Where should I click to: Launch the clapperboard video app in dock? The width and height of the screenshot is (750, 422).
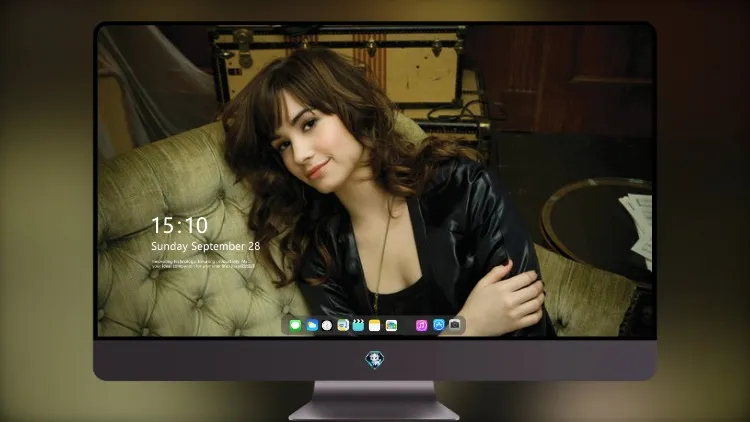[358, 326]
